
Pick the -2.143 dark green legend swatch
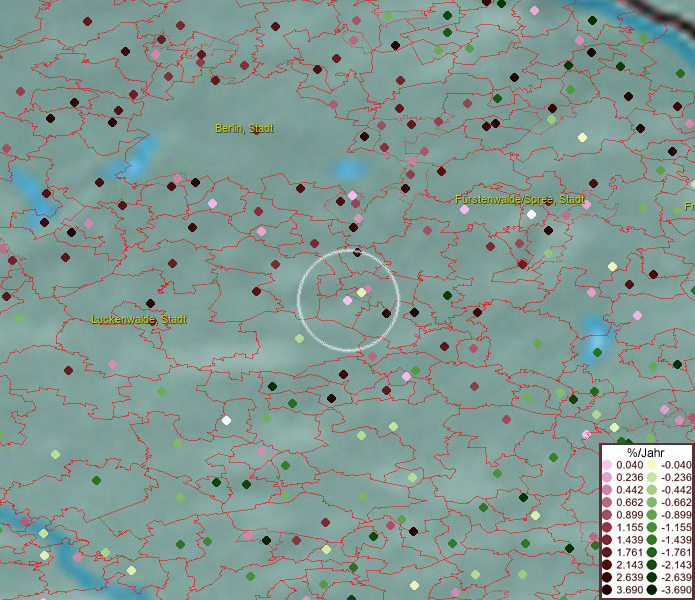point(652,565)
